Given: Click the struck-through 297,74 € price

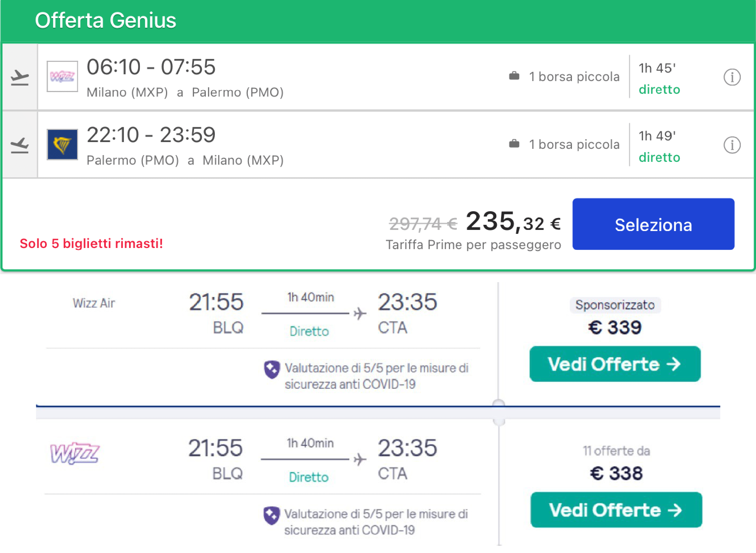Looking at the screenshot, I should tap(423, 224).
